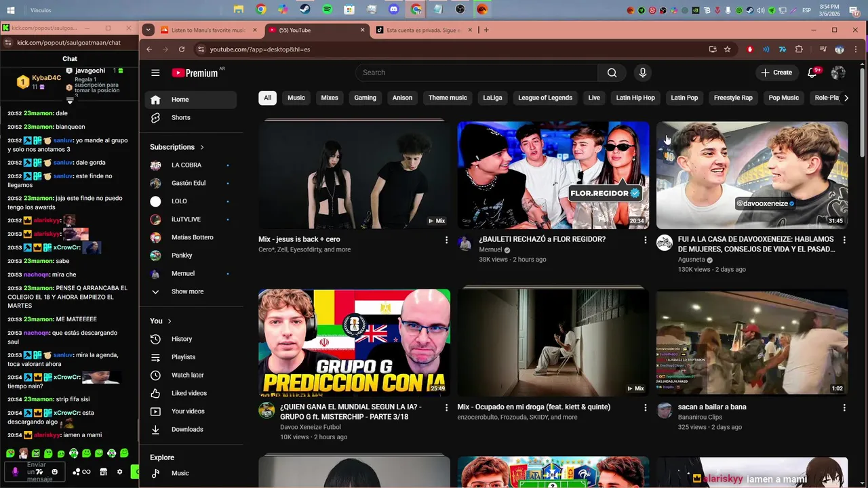Expand Show more subscriptions
The height and width of the screenshot is (488, 868).
pos(190,291)
